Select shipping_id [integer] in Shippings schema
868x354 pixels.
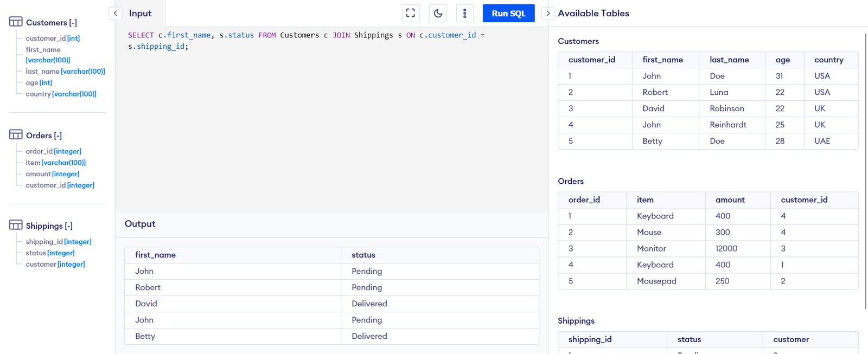[59, 242]
